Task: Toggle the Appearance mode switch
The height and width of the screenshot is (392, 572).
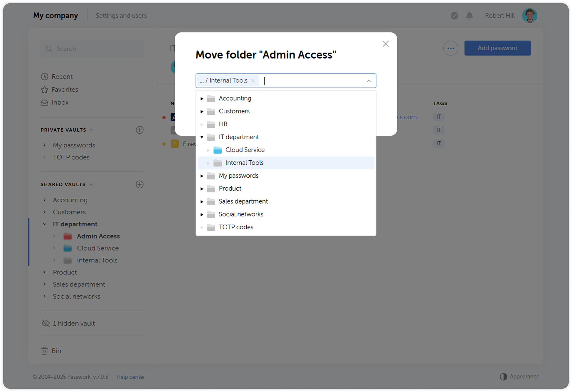Action: [503, 376]
